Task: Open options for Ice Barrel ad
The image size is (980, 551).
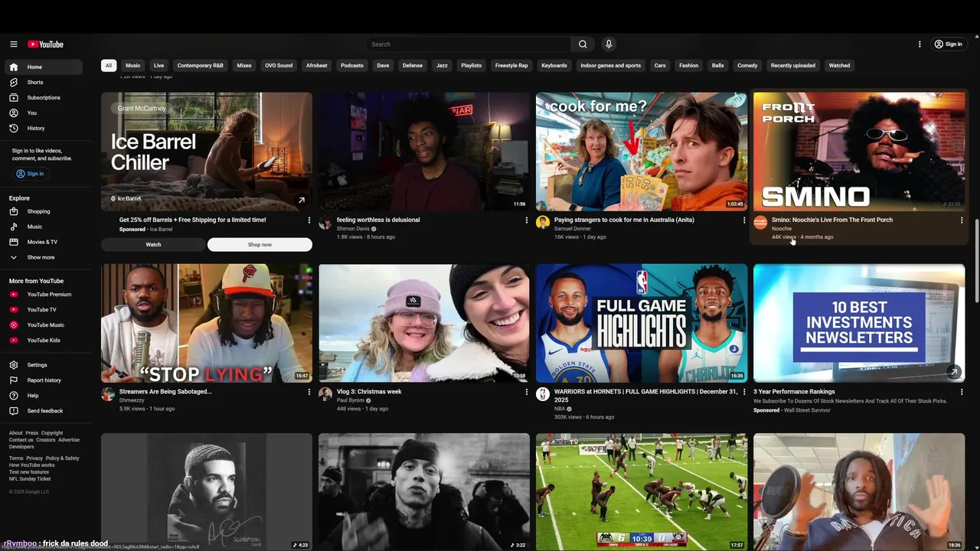Action: tap(309, 220)
